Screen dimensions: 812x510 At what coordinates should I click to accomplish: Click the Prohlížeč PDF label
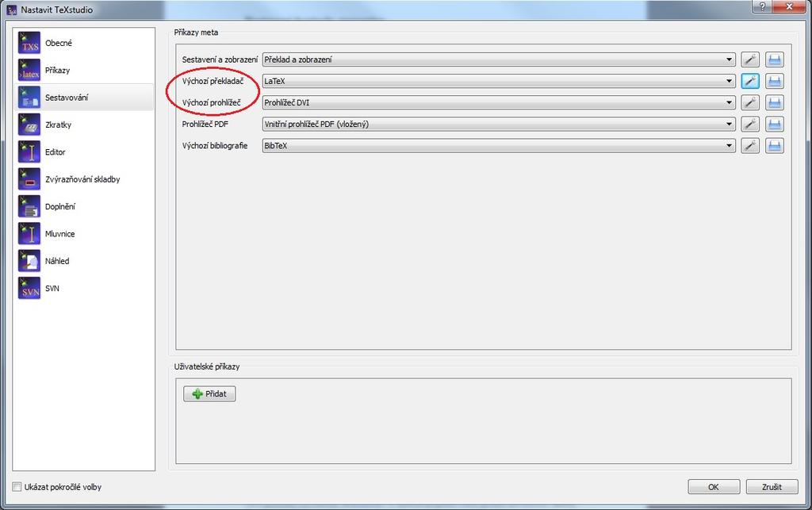pos(205,125)
